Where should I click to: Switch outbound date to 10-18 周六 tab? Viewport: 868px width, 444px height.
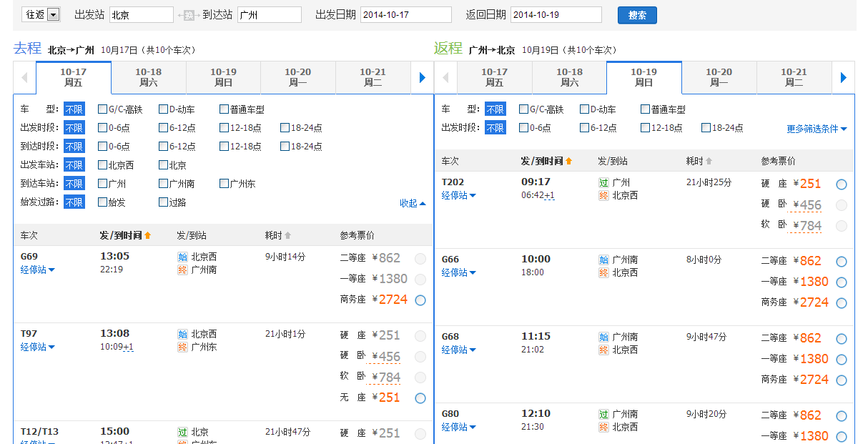tap(148, 77)
